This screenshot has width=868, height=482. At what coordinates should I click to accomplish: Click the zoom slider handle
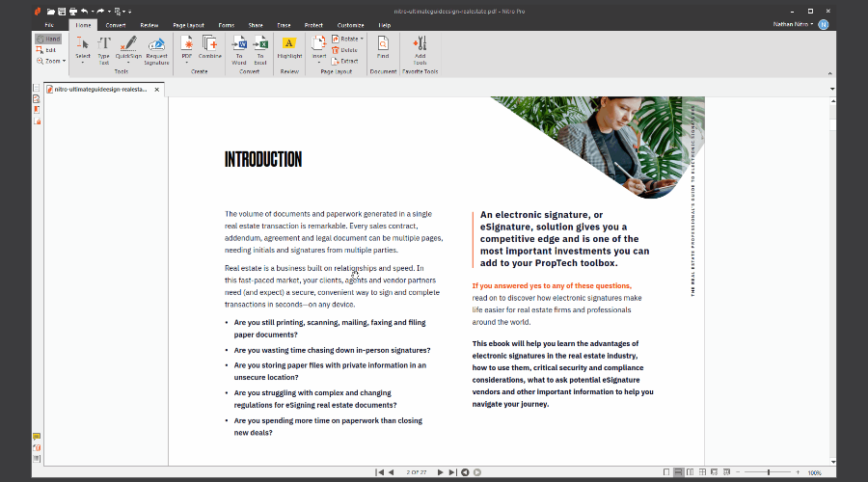click(769, 472)
